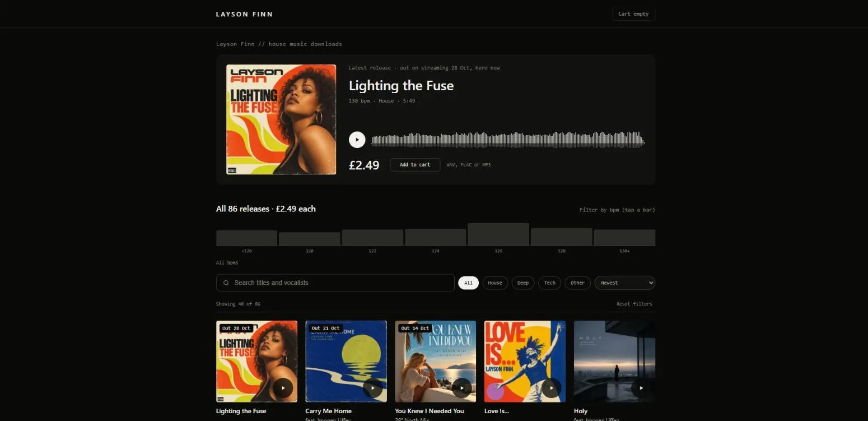This screenshot has width=868, height=421.
Task: Click the Lighting the Fuse card title
Action: pos(241,411)
